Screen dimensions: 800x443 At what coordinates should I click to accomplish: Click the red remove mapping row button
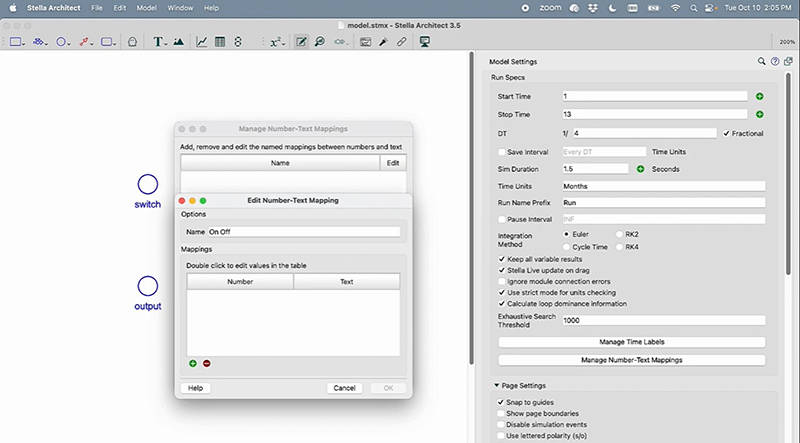(x=207, y=363)
